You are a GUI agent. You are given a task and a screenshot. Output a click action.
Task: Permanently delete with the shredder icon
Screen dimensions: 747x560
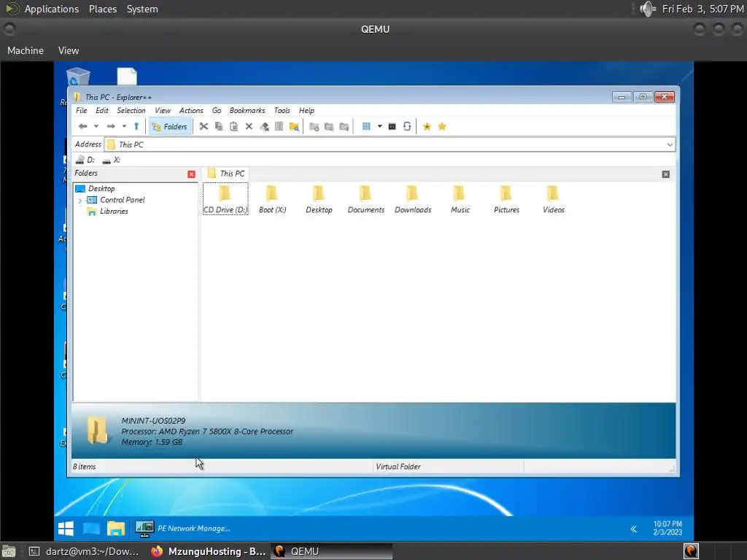click(x=264, y=127)
